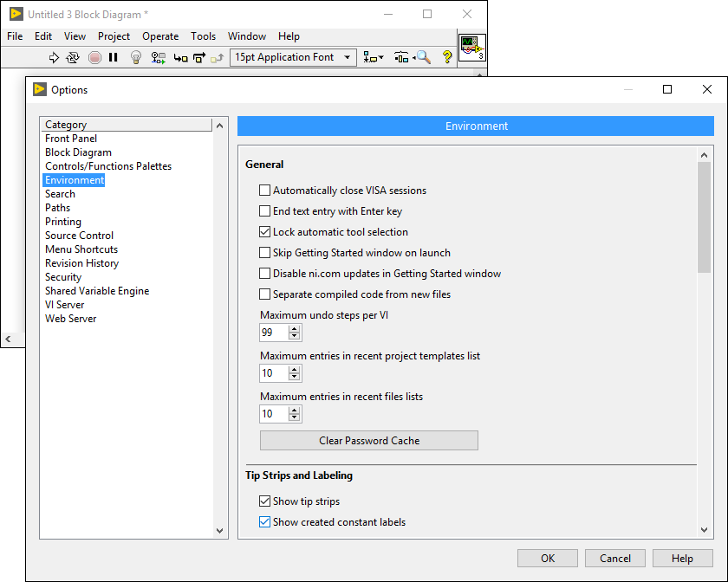Click the settings pane scroll down arrow
Viewport: 728px width, 582px height.
704,530
